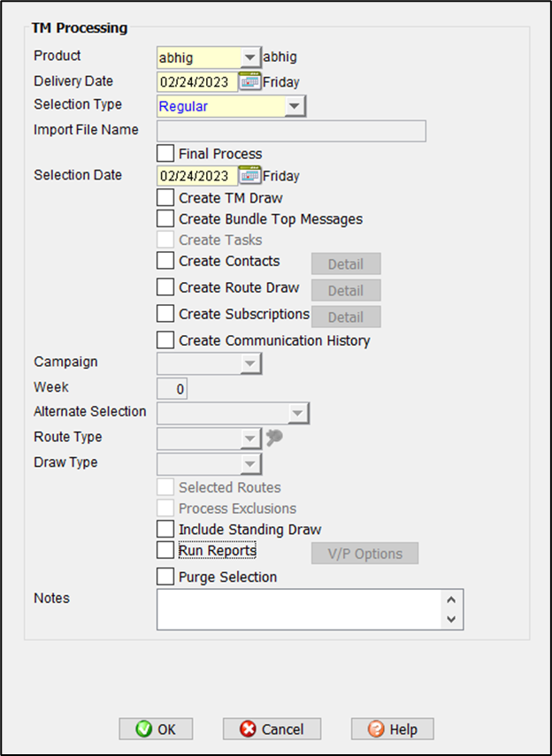Viewport: 552px width, 756px height.
Task: Enable Include Standing Draw
Action: point(165,529)
